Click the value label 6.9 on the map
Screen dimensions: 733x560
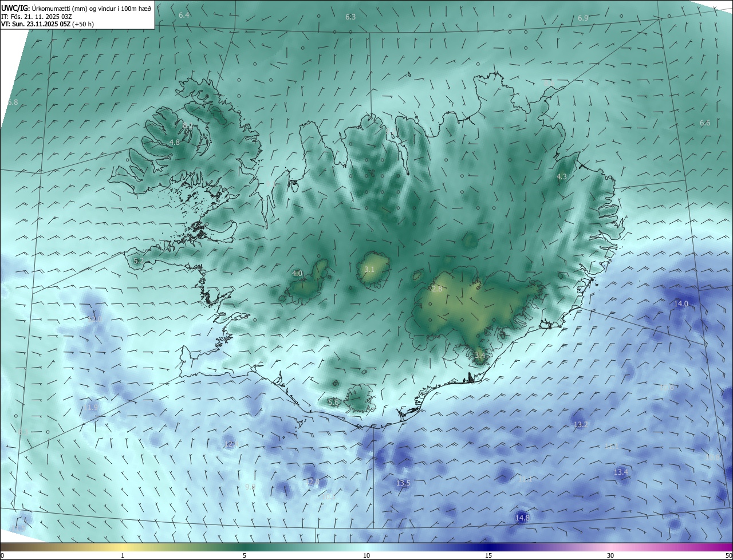pos(583,18)
